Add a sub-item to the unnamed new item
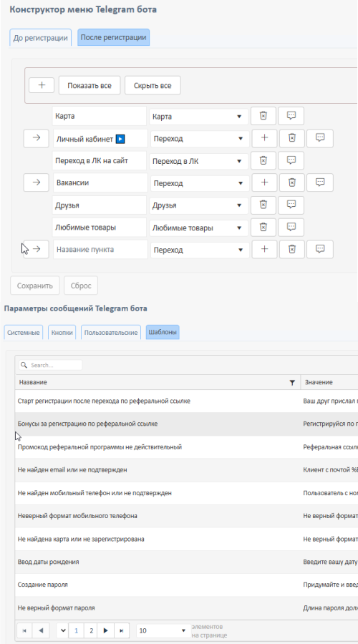 [264, 249]
